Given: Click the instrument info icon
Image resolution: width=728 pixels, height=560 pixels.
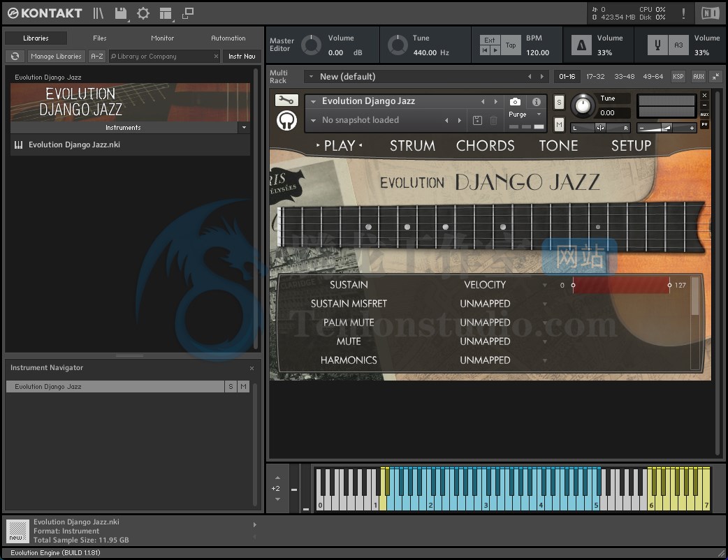Looking at the screenshot, I should (537, 102).
